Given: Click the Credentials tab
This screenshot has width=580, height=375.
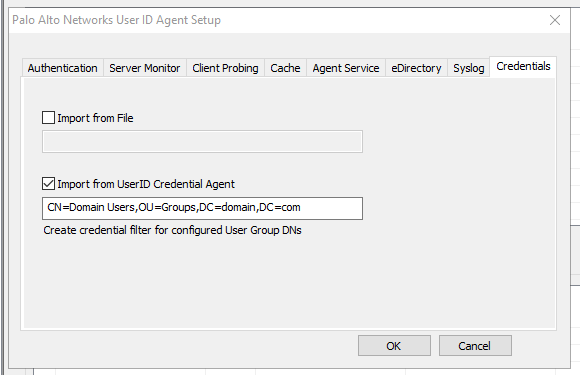Looking at the screenshot, I should pos(523,67).
